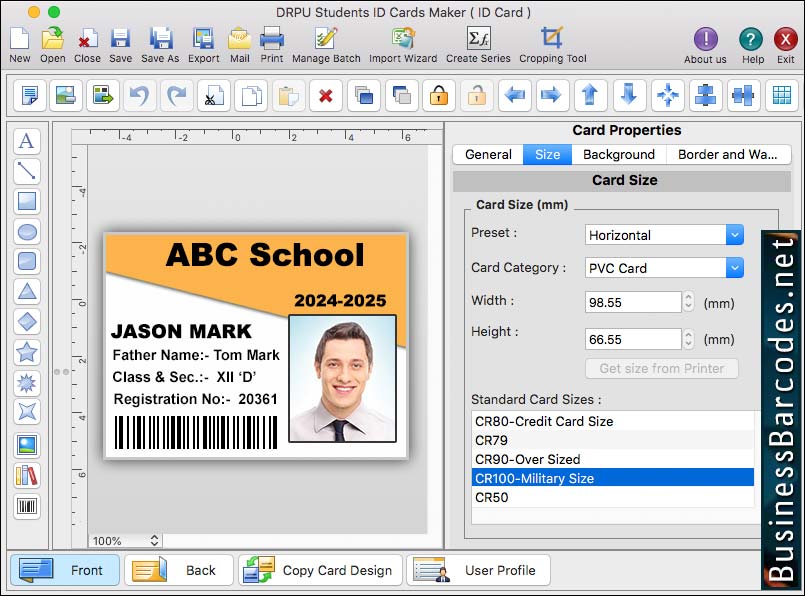
Task: Expand the Card Category dropdown
Action: [735, 268]
